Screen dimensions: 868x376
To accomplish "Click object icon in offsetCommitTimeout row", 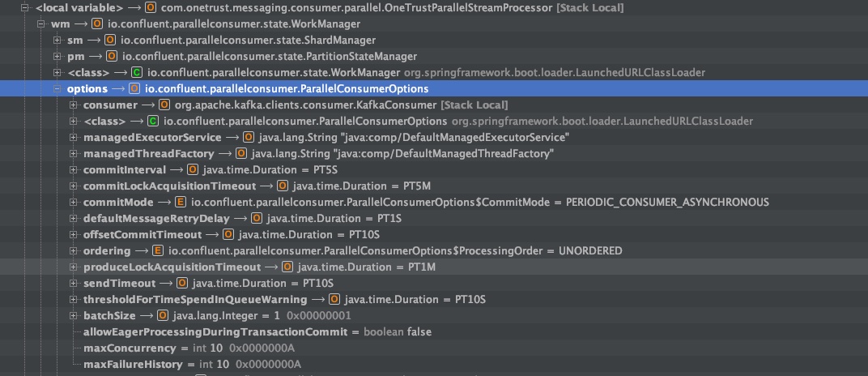I will click(x=228, y=235).
